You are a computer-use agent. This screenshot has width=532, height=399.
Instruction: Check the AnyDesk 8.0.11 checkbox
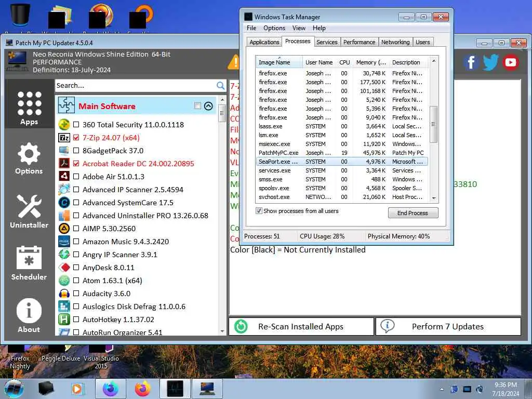click(76, 268)
